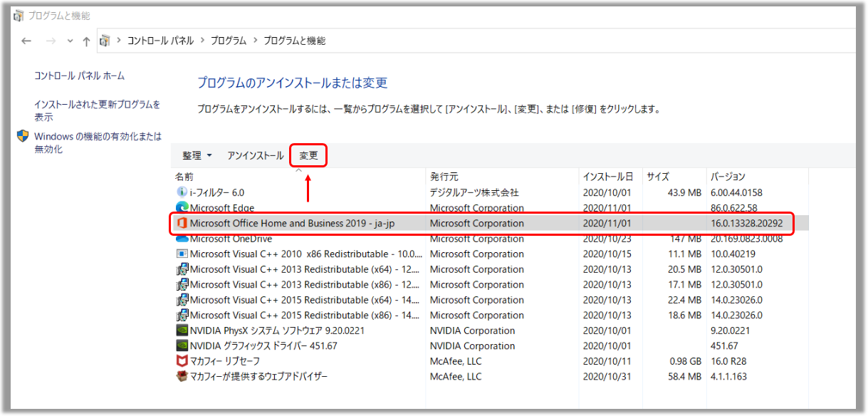Click the 43.9 MB size value
The height and width of the screenshot is (416, 868).
tap(683, 192)
